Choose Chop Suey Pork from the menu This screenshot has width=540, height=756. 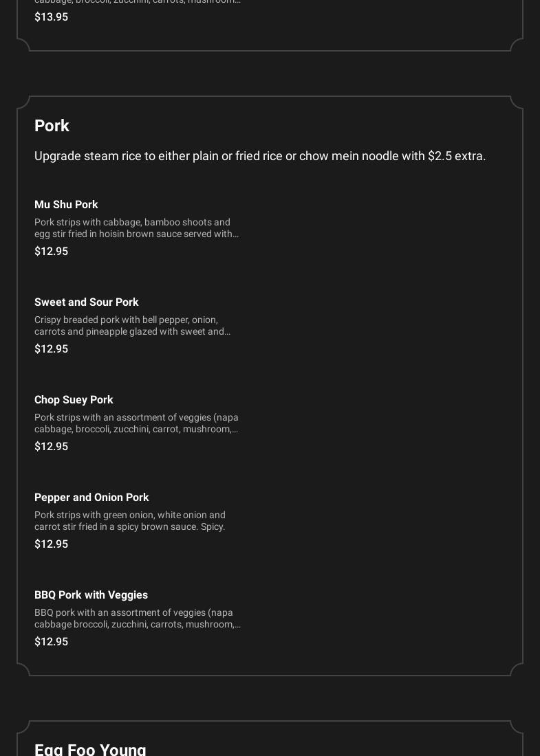(74, 400)
